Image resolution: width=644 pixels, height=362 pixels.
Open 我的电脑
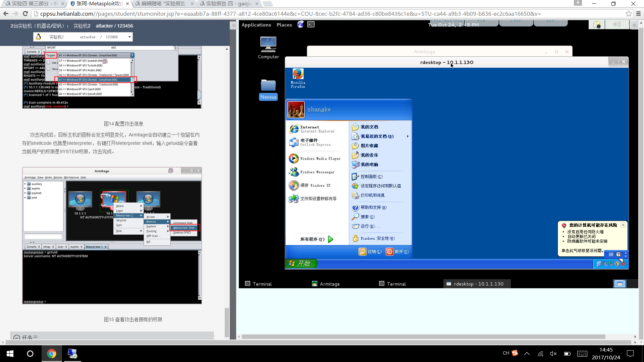click(365, 165)
